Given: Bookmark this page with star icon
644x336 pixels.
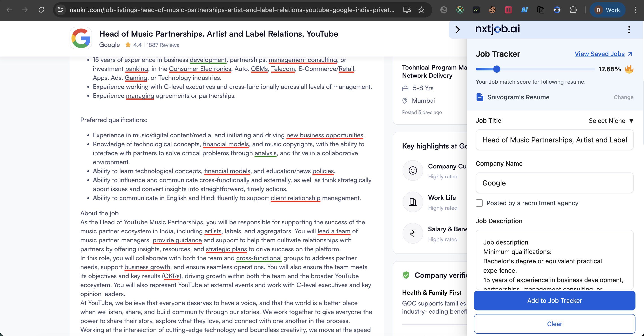Looking at the screenshot, I should click(x=421, y=10).
